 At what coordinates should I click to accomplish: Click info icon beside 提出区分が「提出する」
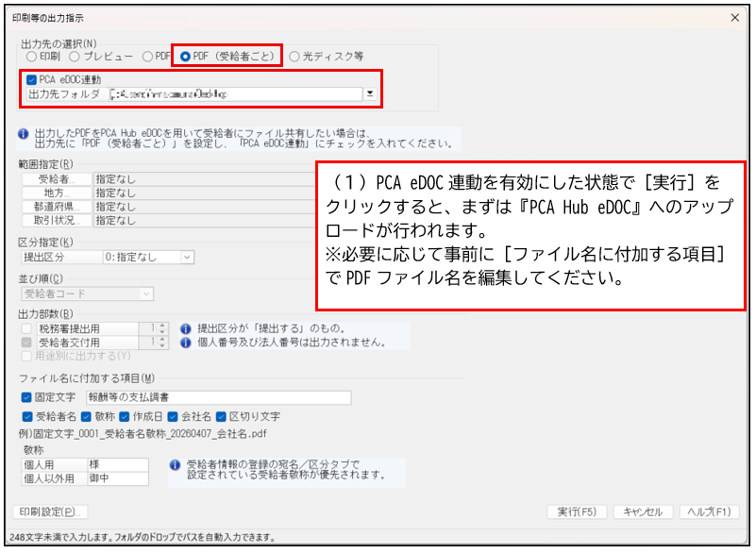[186, 328]
